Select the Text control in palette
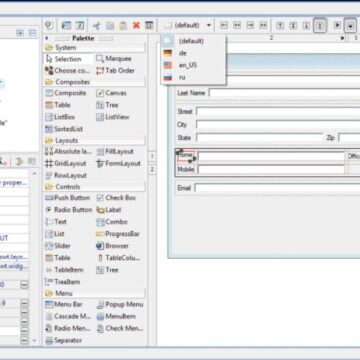This screenshot has width=360, height=360. tap(56, 222)
